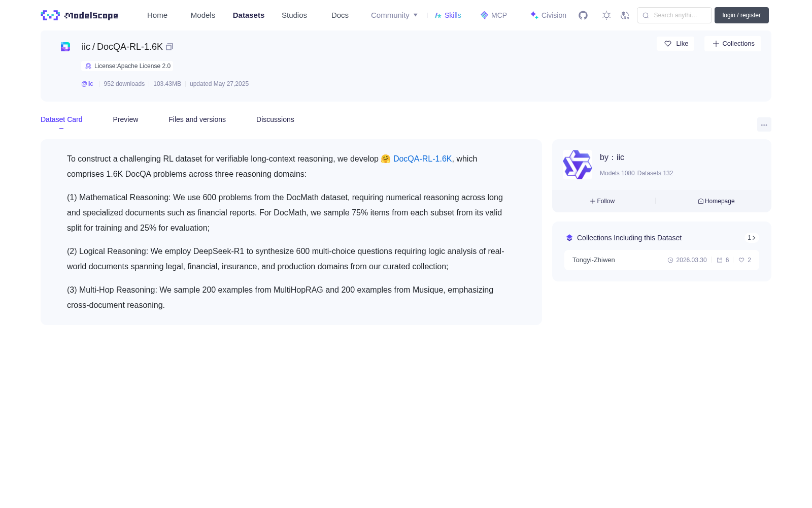
Task: Open the MCP nav item
Action: (494, 15)
